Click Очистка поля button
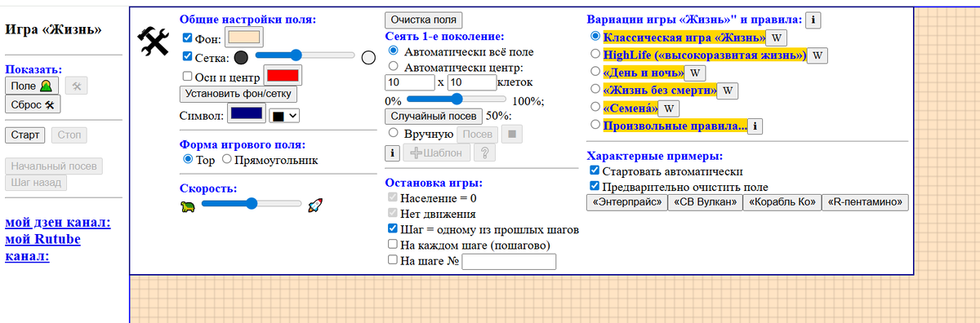 pyautogui.click(x=424, y=20)
